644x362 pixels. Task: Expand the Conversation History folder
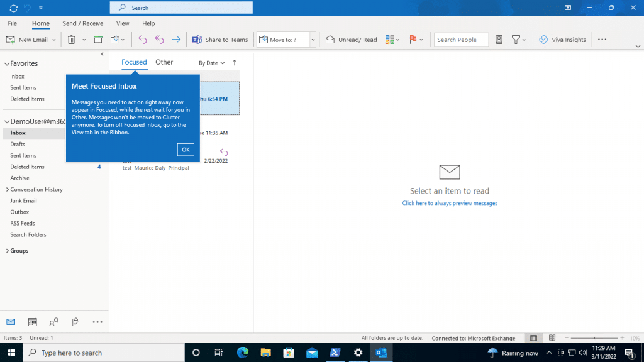tap(8, 190)
